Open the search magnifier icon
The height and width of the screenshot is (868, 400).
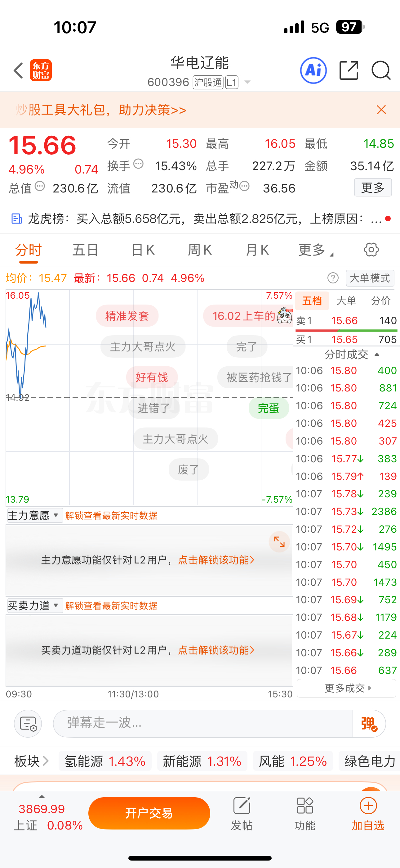click(381, 70)
